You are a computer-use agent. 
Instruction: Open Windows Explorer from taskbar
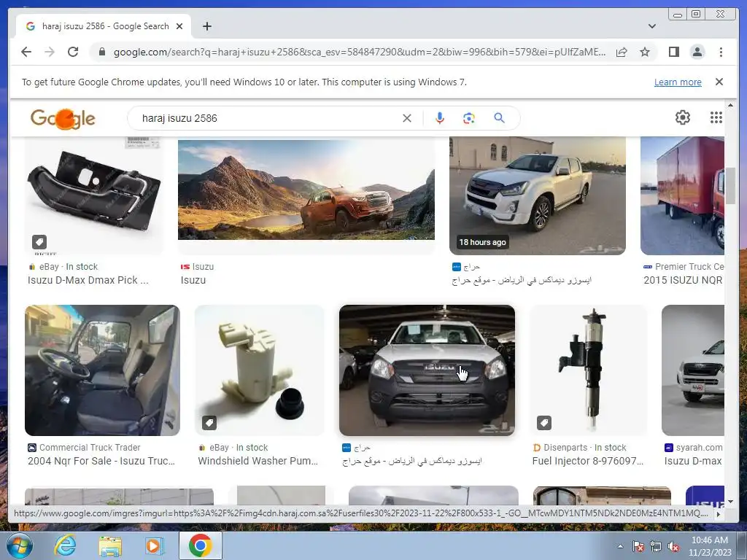pyautogui.click(x=109, y=545)
